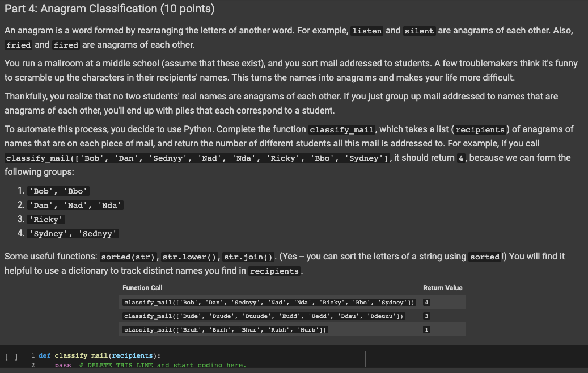
Task: Select the 'Bob', 'Bbo' group list item
Action: [x=58, y=191]
